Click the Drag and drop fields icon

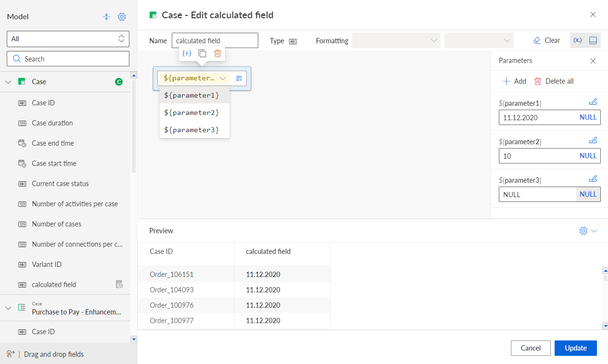tap(11, 354)
